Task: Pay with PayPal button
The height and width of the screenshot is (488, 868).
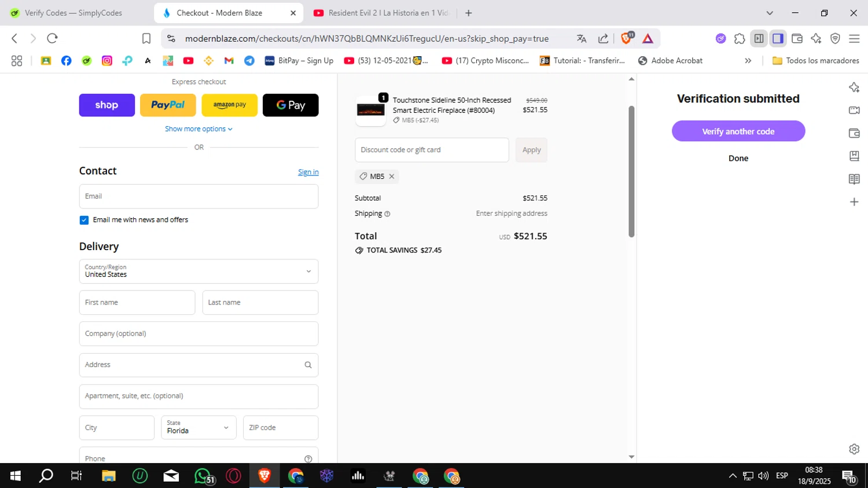Action: point(168,105)
